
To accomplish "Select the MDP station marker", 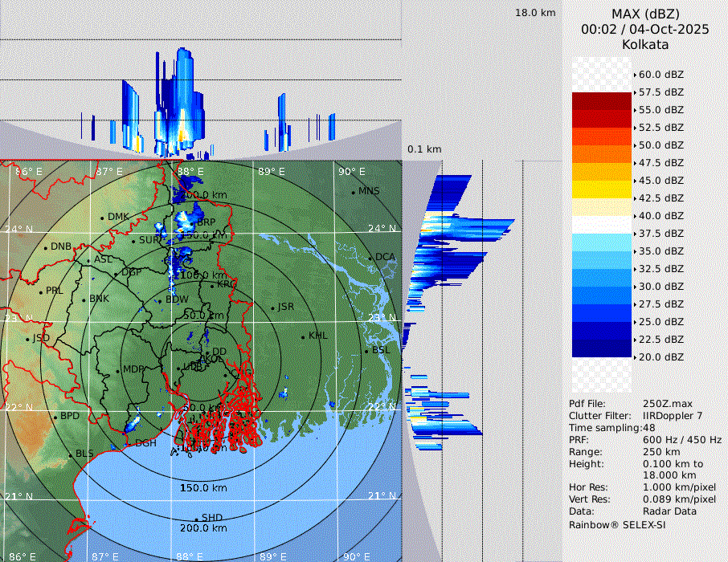I will (x=118, y=370).
